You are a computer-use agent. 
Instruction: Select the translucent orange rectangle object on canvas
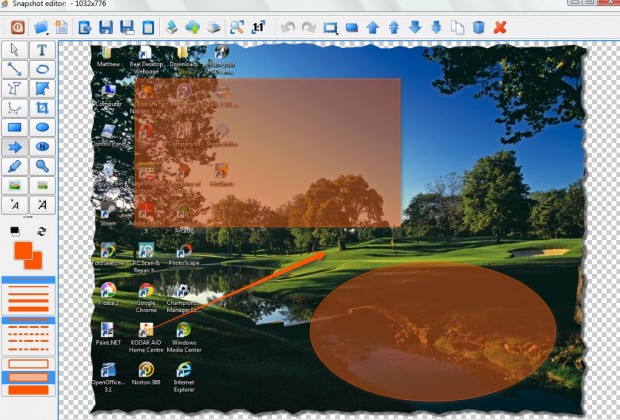[268, 153]
